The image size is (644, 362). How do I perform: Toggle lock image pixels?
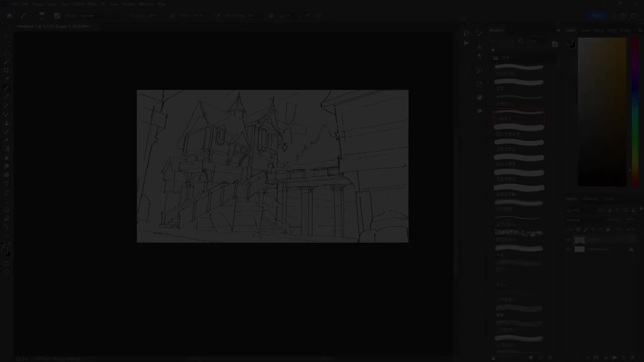pos(586,229)
